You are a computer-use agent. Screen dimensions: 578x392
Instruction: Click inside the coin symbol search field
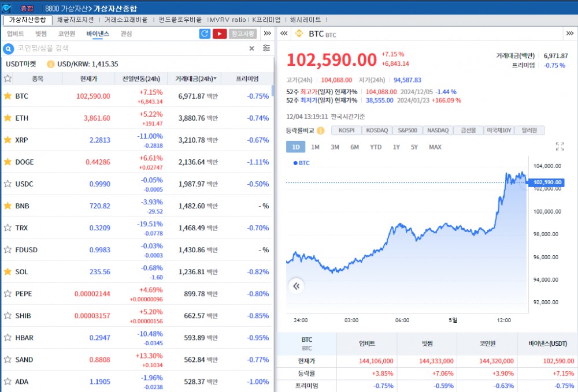point(116,48)
